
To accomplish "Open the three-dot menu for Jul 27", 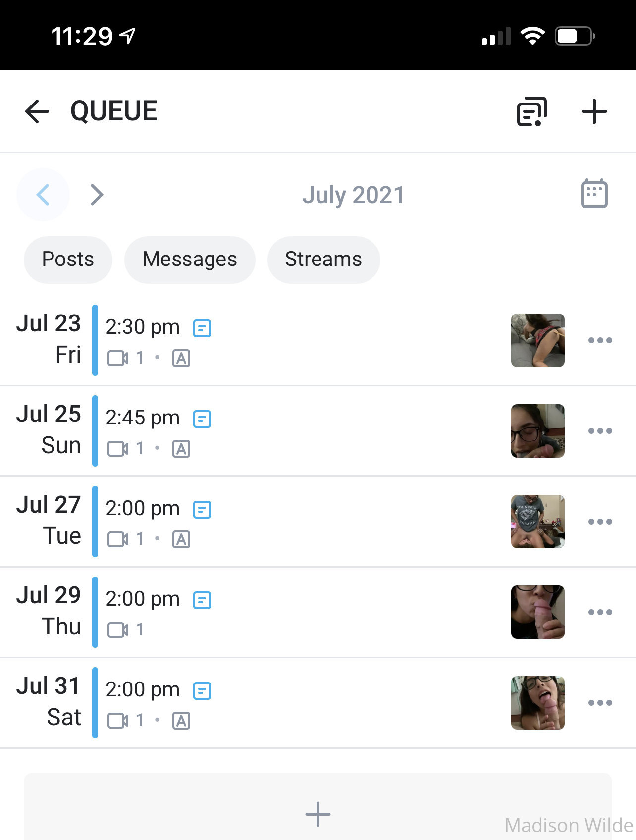I will click(x=600, y=522).
